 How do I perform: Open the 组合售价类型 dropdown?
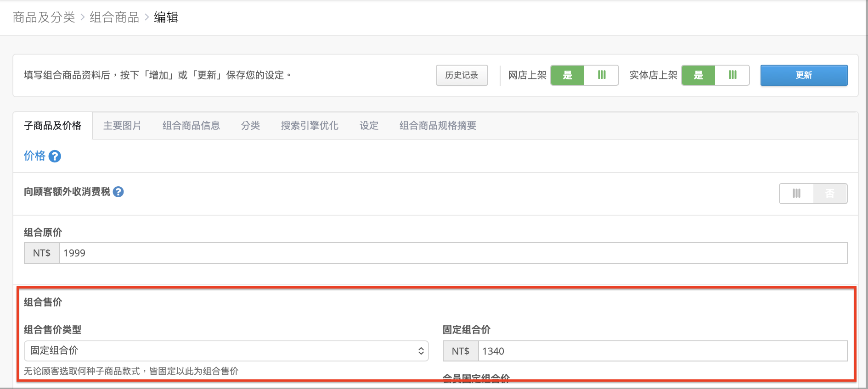point(226,351)
